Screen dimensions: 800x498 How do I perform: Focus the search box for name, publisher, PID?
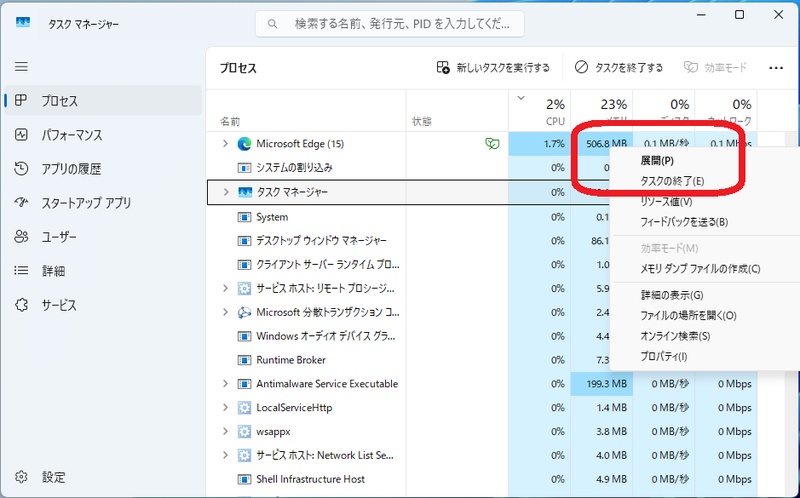390,24
